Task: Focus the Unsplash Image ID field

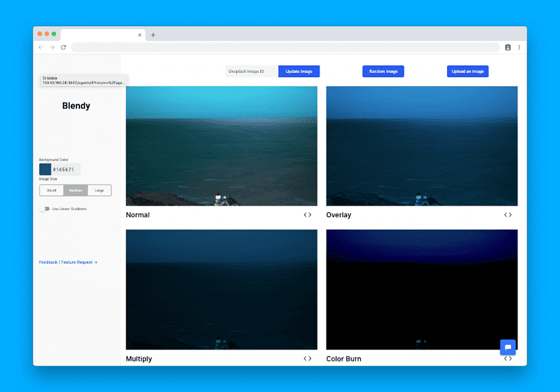Action: click(x=251, y=71)
